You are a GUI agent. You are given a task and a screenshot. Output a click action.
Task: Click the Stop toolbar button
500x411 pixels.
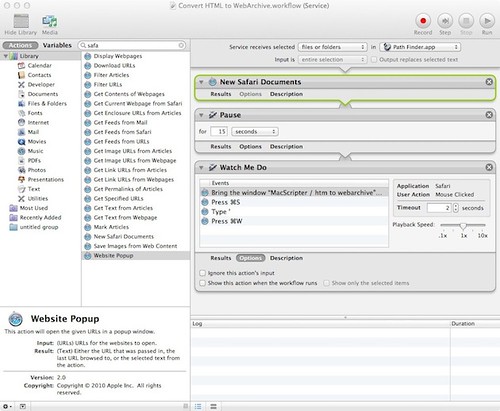466,21
